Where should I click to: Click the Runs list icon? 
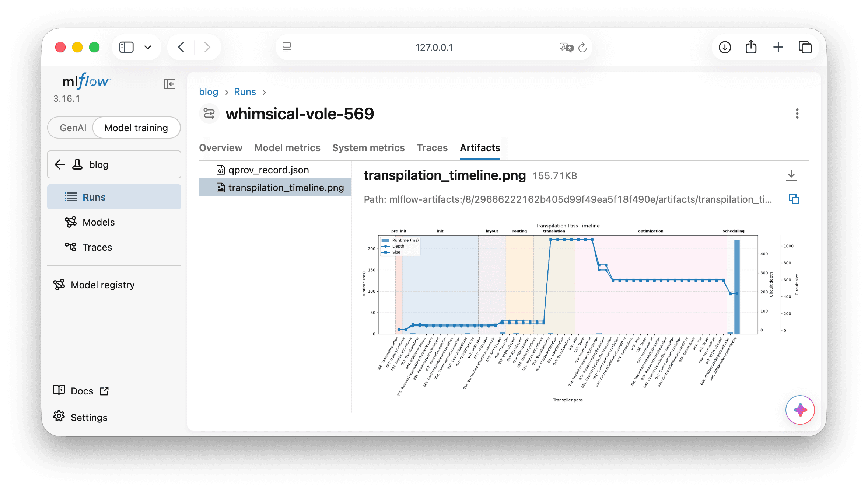[x=70, y=197]
